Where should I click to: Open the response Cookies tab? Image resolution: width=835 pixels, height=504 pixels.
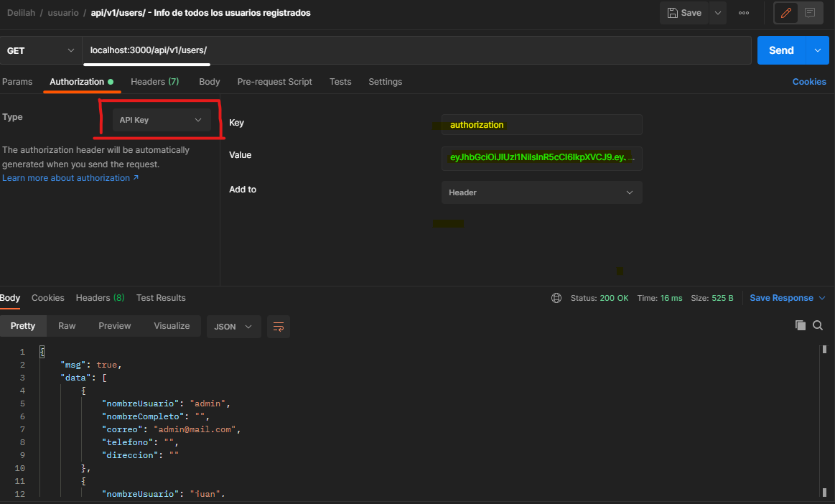pos(48,298)
